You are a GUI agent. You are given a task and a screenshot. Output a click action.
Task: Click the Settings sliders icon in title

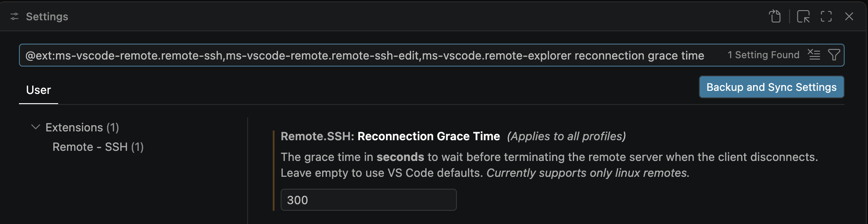[x=15, y=17]
